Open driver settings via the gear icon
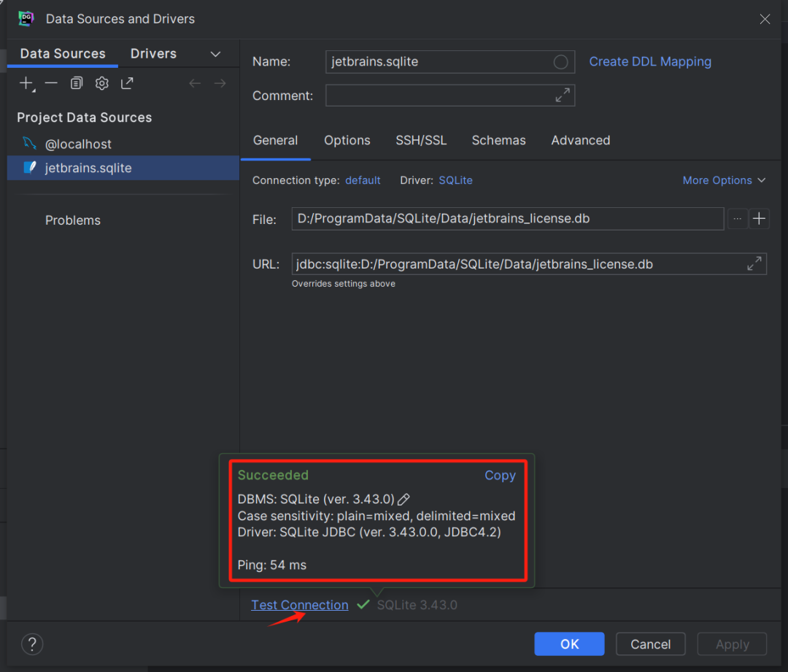The height and width of the screenshot is (672, 788). 101,83
